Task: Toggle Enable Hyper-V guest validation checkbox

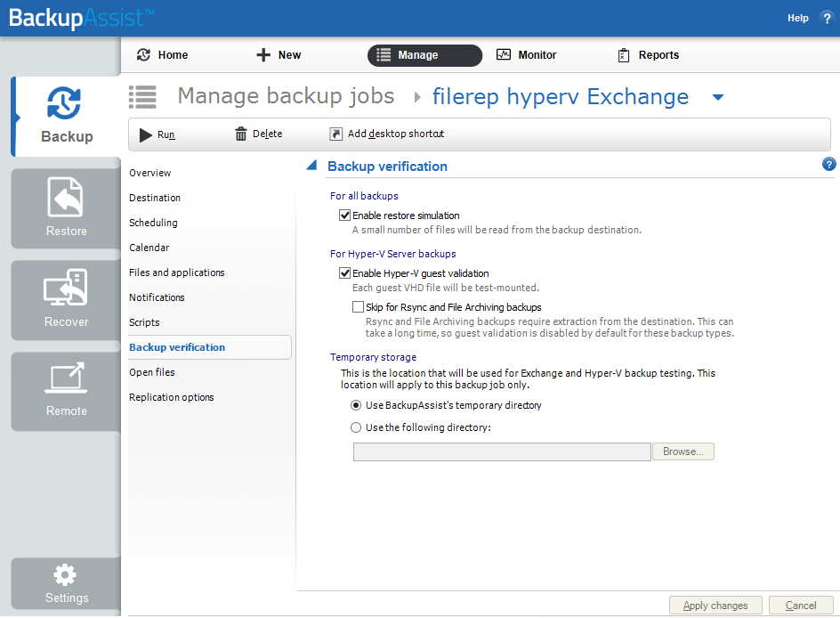Action: 344,272
